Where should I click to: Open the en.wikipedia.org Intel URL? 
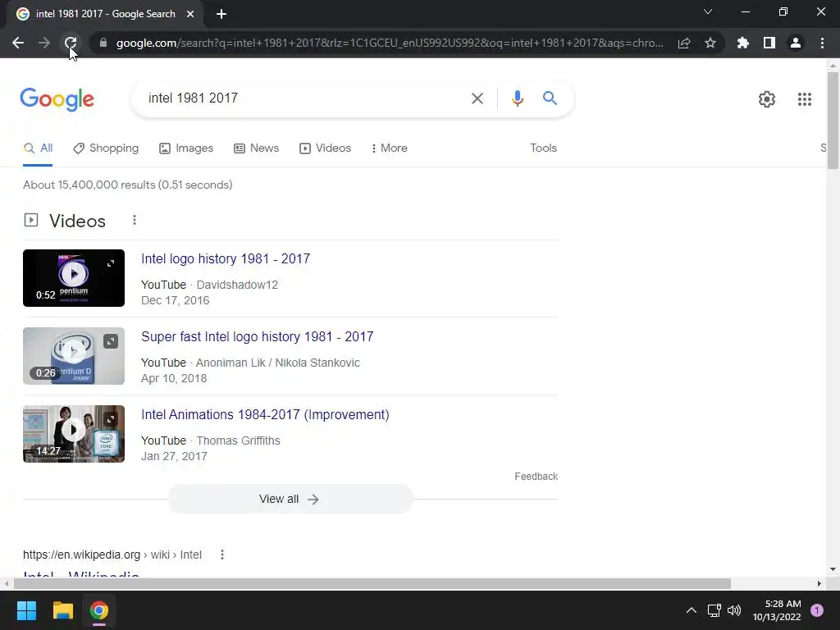tap(112, 555)
